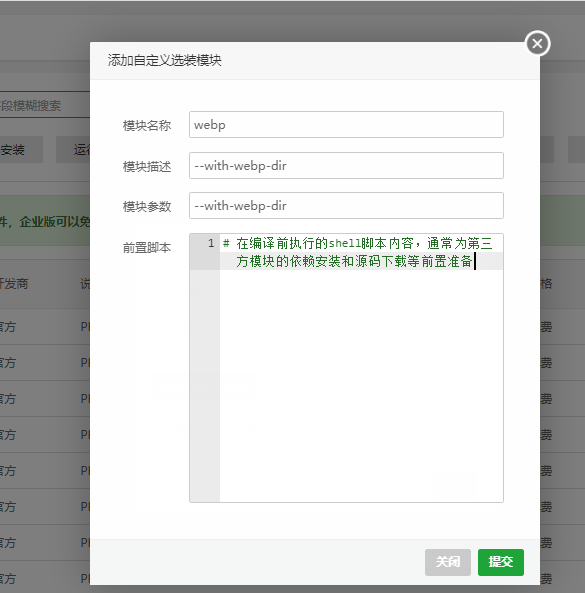Focus the 模块参数 input field
Screen dimensions: 585x593
tap(346, 206)
